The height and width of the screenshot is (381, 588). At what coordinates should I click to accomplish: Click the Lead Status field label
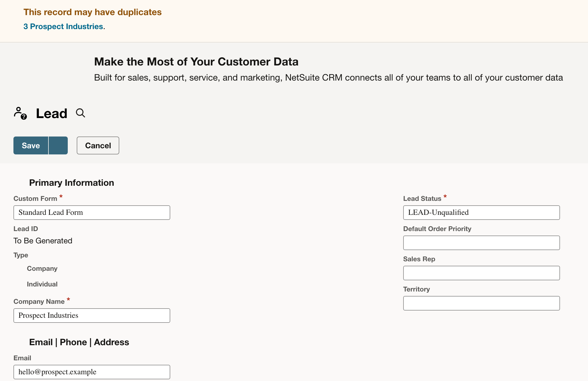point(422,199)
